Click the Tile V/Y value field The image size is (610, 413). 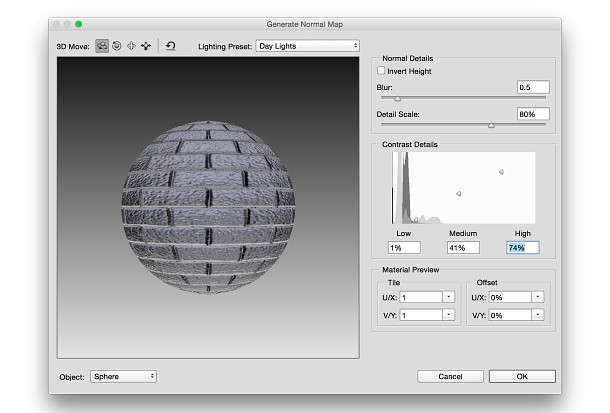(x=421, y=315)
